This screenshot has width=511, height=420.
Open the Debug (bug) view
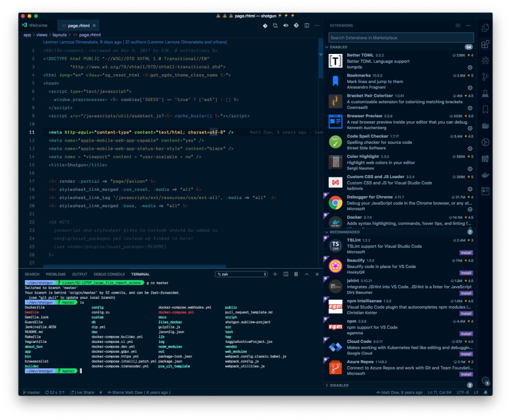(x=485, y=60)
